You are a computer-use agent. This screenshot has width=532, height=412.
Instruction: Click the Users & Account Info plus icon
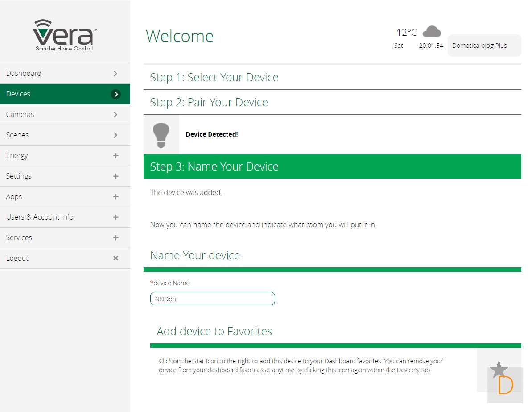pos(115,217)
